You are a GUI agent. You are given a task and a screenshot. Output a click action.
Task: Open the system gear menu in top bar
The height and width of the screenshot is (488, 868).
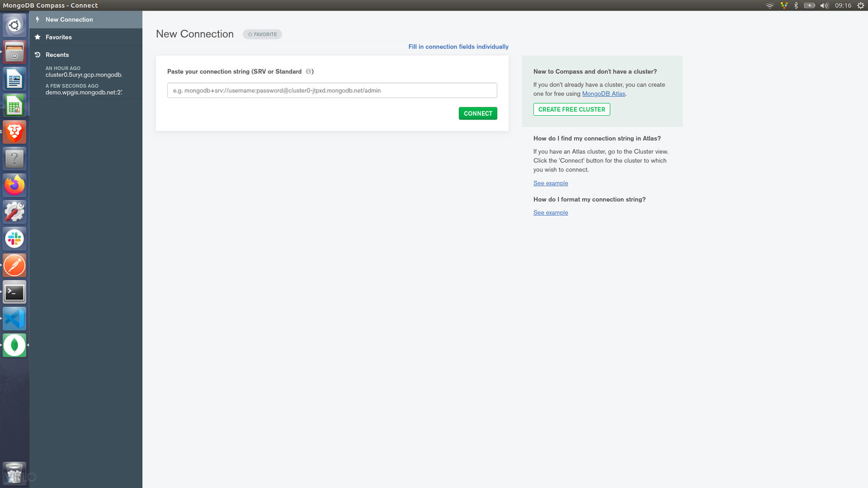pyautogui.click(x=861, y=5)
